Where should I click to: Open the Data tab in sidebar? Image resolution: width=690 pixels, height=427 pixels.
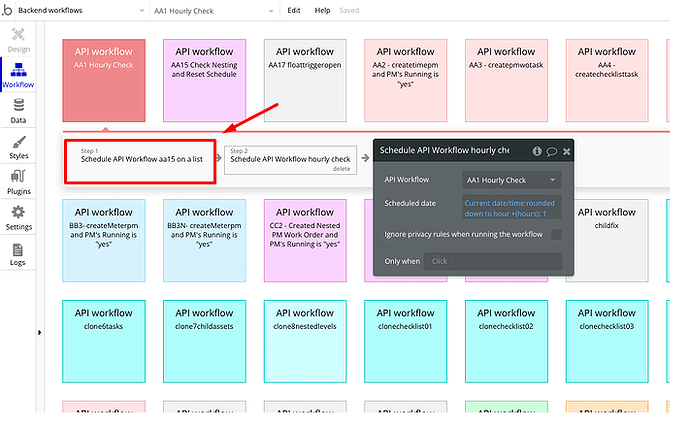tap(18, 110)
